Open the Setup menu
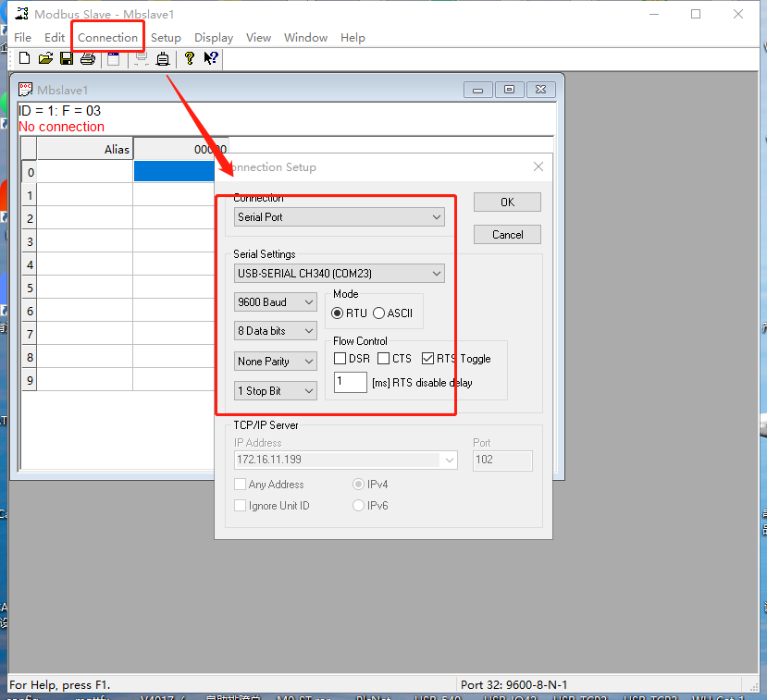This screenshot has width=767, height=700. click(x=166, y=38)
